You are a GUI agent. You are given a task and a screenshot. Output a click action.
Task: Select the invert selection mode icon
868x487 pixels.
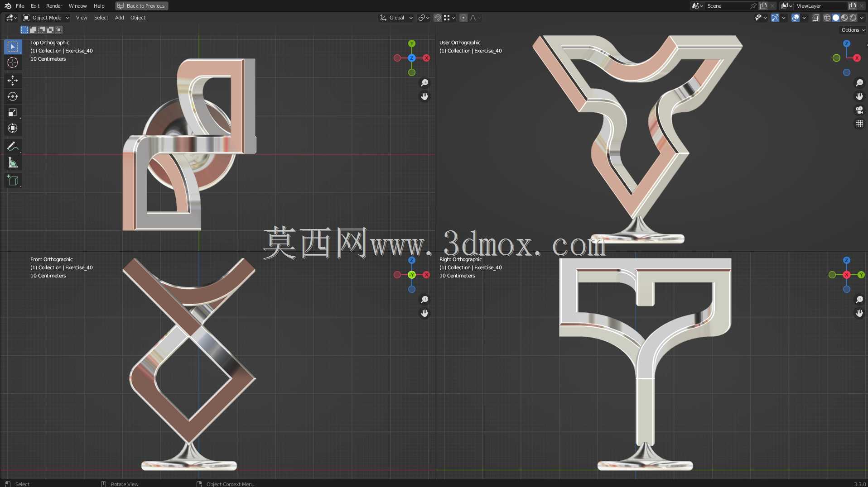tap(50, 30)
